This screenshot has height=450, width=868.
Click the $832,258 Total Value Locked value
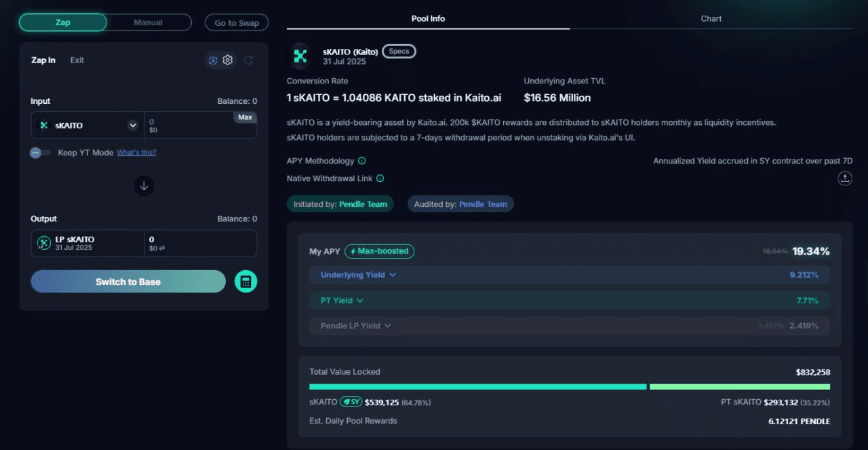click(x=813, y=372)
